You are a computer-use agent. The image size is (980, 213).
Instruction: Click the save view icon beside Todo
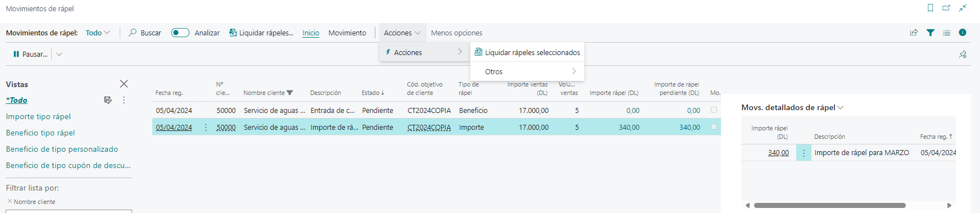(108, 100)
